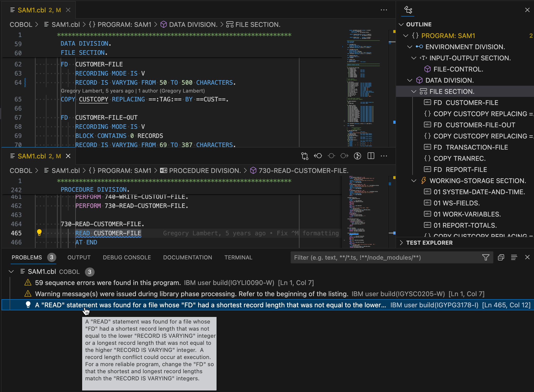Switch to the TERMINAL tab
Image resolution: width=534 pixels, height=392 pixels.
coord(238,257)
